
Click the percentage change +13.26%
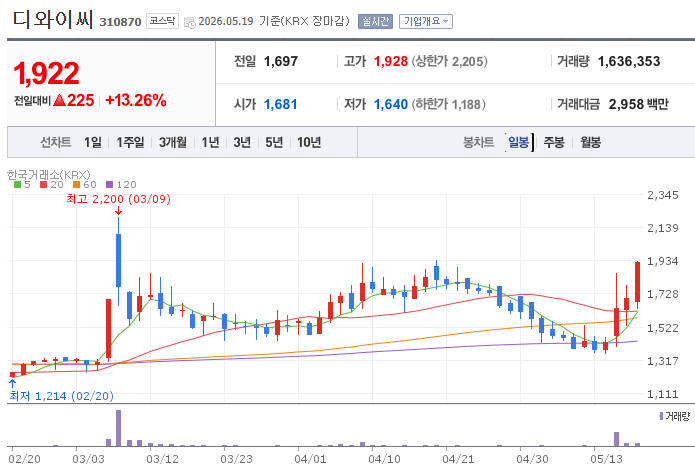click(136, 100)
